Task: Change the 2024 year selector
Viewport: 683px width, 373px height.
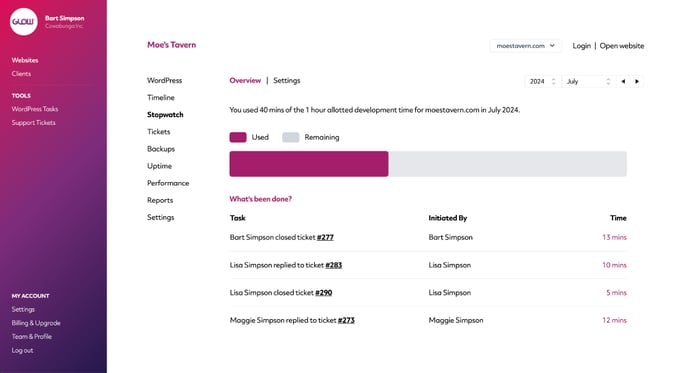Action: pyautogui.click(x=542, y=81)
